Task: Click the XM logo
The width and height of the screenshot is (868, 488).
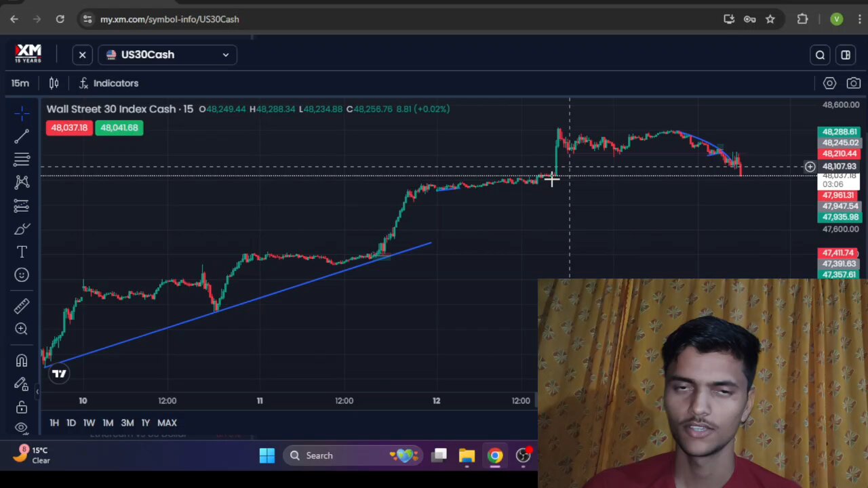Action: coord(28,53)
